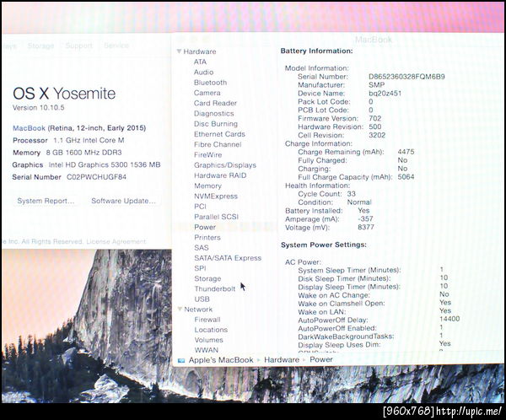506x420 pixels.
Task: Select FireWire in the Hardware list
Action: tap(208, 154)
